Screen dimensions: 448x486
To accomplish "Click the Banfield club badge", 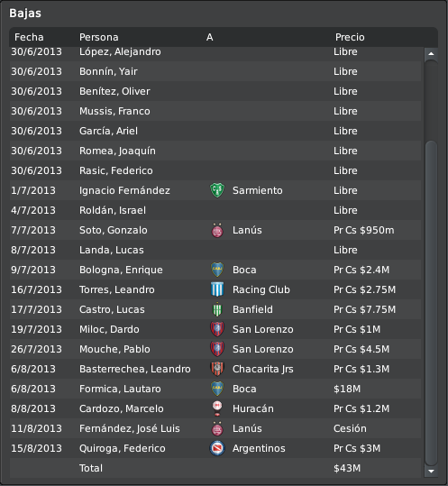I will (x=217, y=309).
